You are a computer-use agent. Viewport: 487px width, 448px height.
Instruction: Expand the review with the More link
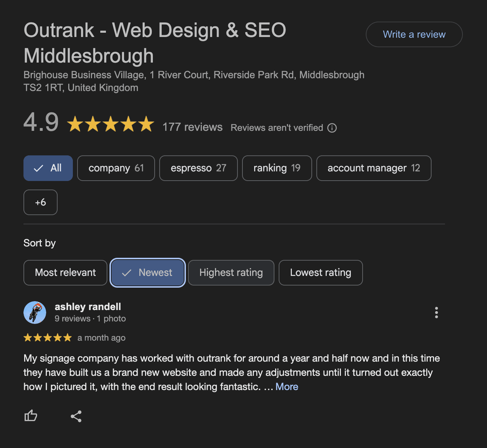287,386
